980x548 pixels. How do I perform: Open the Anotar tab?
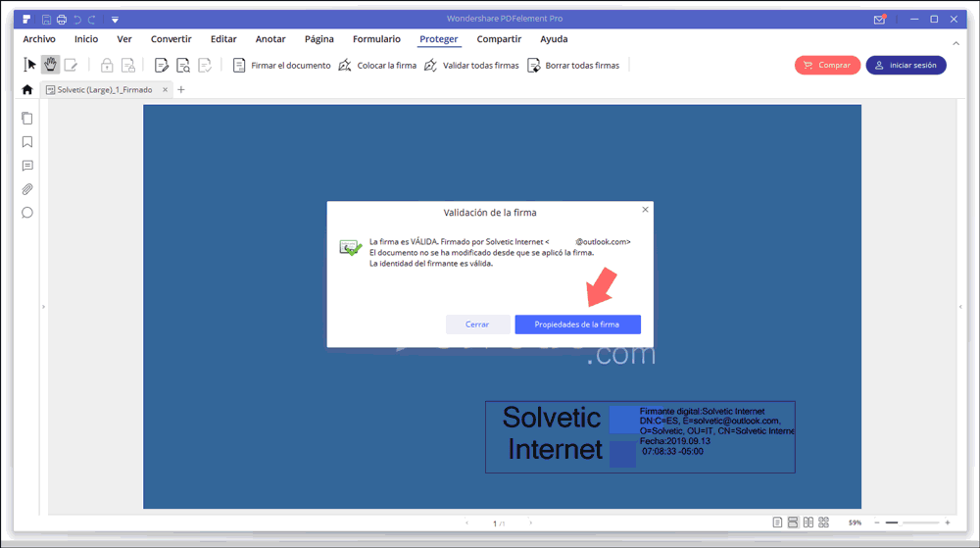pyautogui.click(x=270, y=39)
